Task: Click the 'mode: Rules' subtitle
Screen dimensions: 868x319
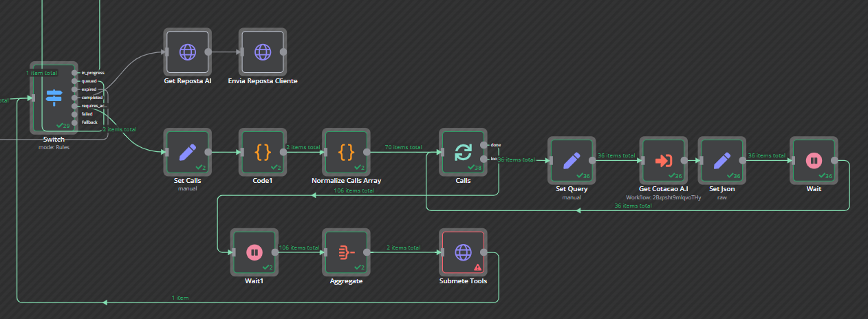Action: click(54, 147)
